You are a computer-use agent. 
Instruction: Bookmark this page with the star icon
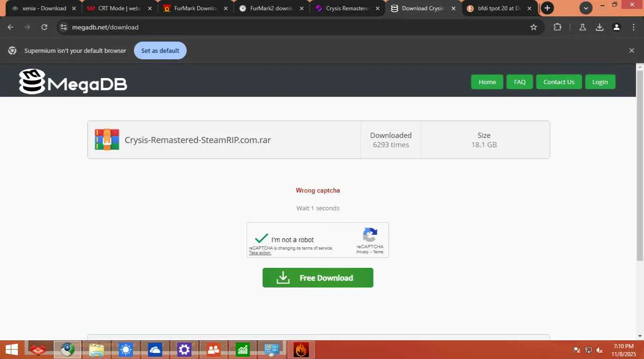coord(534,27)
